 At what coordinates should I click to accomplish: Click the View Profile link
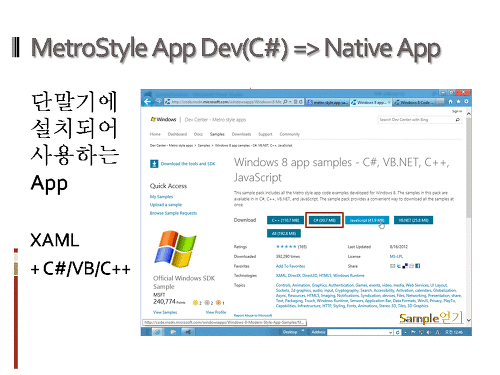tap(216, 312)
